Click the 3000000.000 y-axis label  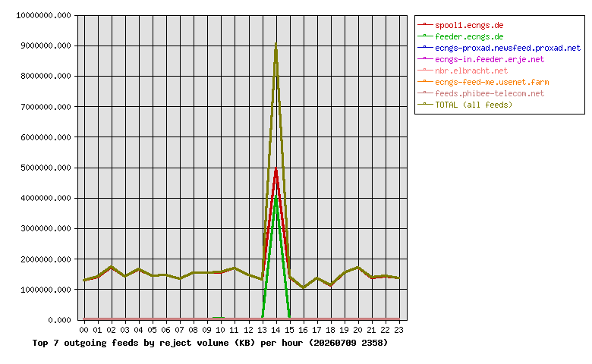click(46, 228)
